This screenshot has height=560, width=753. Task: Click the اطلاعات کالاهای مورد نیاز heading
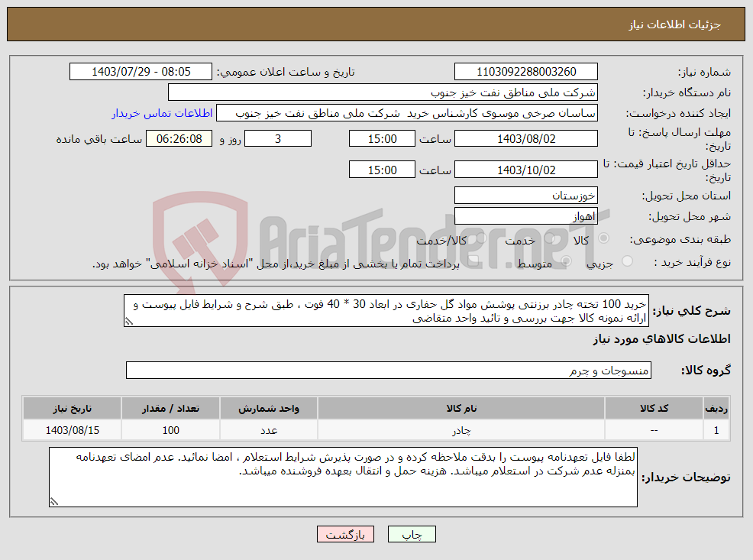point(661,339)
